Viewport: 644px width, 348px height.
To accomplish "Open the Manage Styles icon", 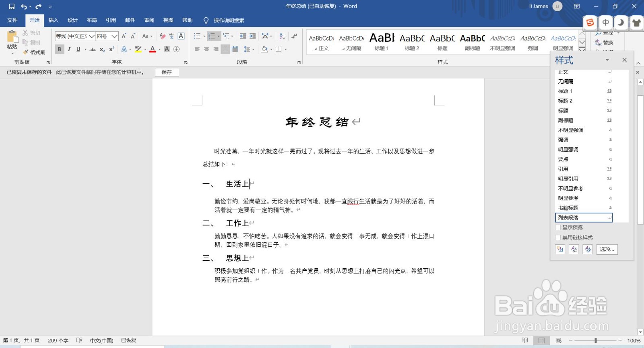I will click(588, 249).
